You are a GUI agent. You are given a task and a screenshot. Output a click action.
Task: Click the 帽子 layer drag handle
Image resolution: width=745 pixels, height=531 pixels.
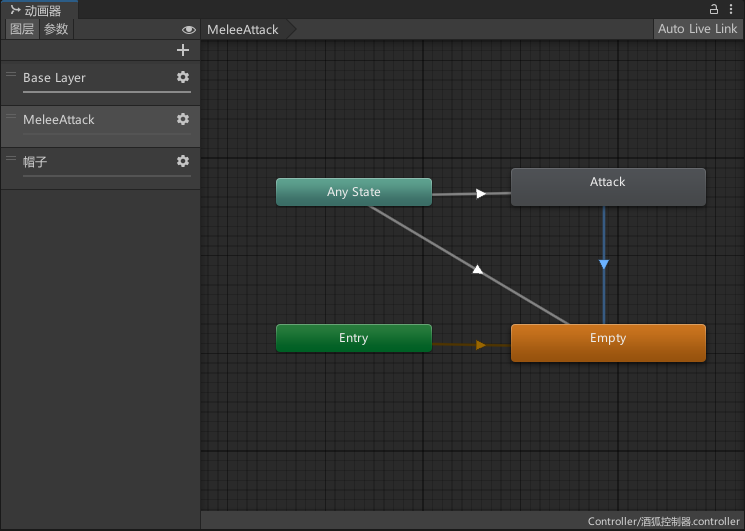pyautogui.click(x=11, y=160)
